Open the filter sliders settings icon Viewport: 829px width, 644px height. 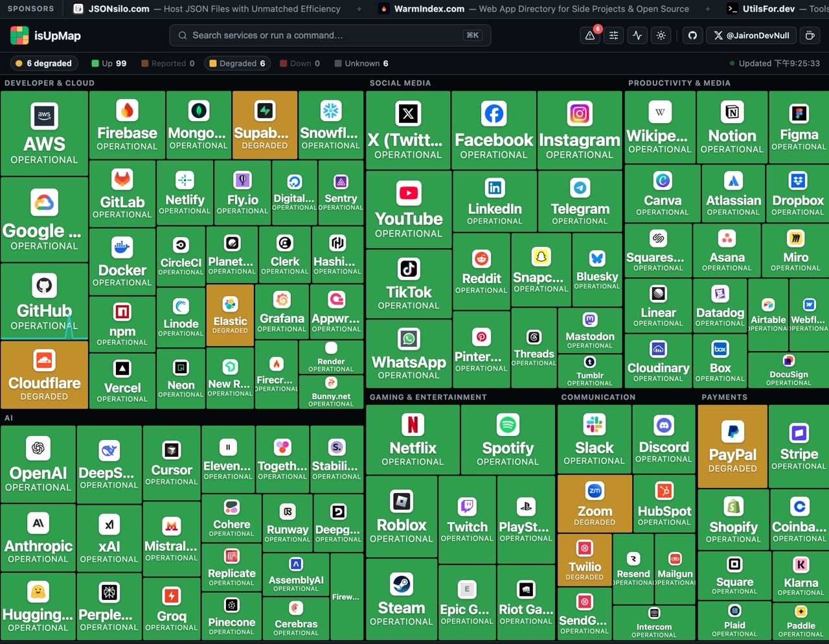click(614, 36)
